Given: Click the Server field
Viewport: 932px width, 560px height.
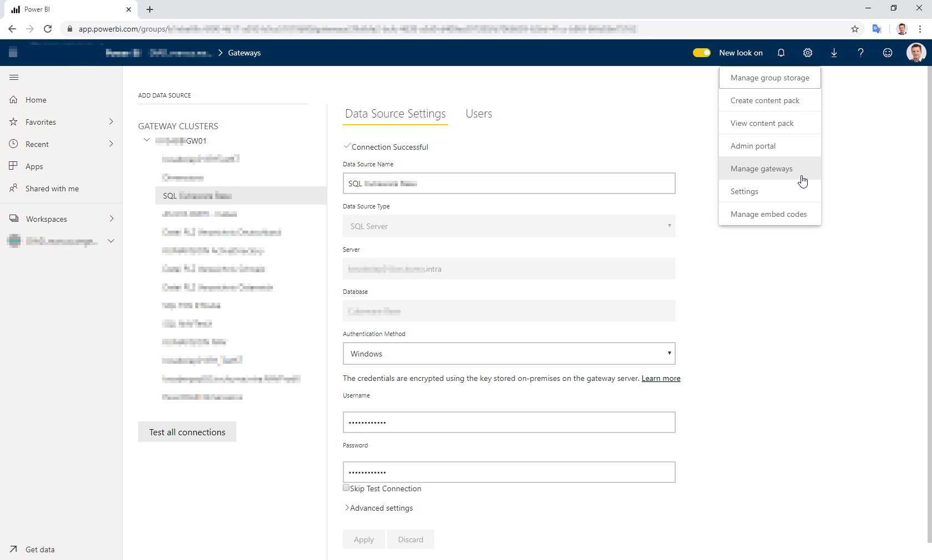Looking at the screenshot, I should [x=509, y=269].
